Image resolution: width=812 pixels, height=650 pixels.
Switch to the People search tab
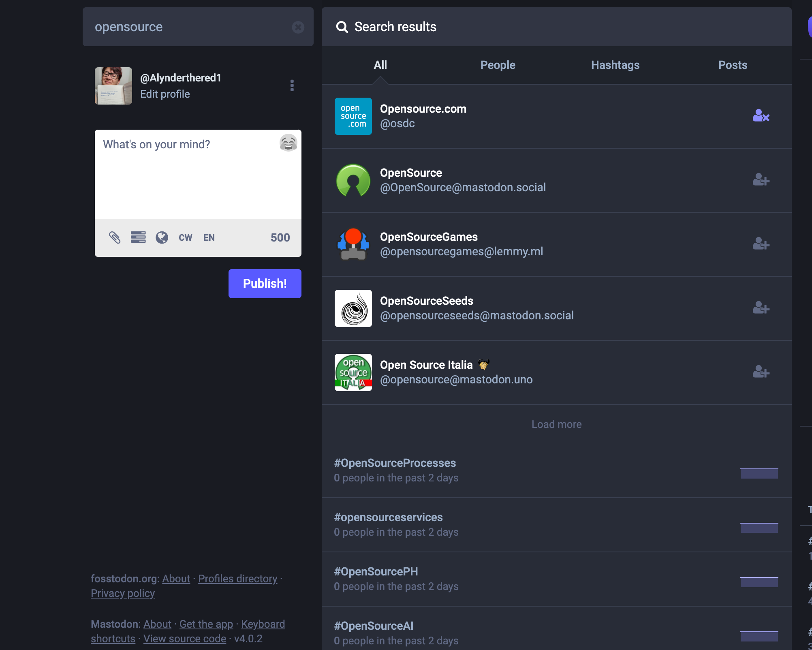coord(497,64)
